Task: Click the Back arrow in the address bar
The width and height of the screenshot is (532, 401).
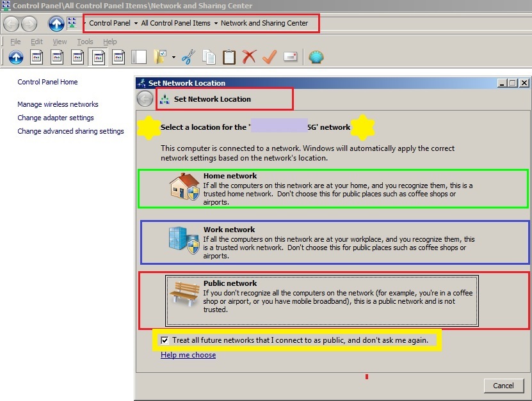Action: coord(11,24)
